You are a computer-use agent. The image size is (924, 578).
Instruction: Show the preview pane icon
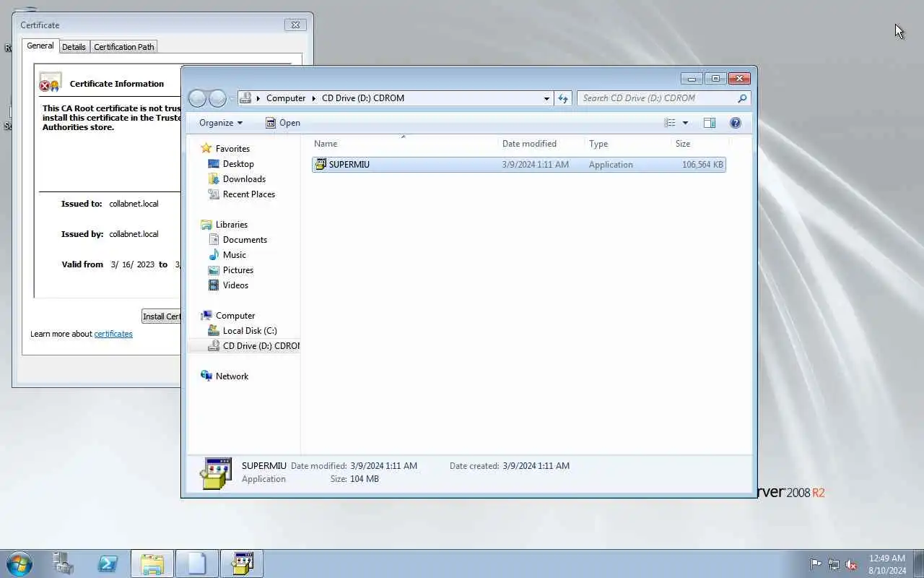coord(710,123)
